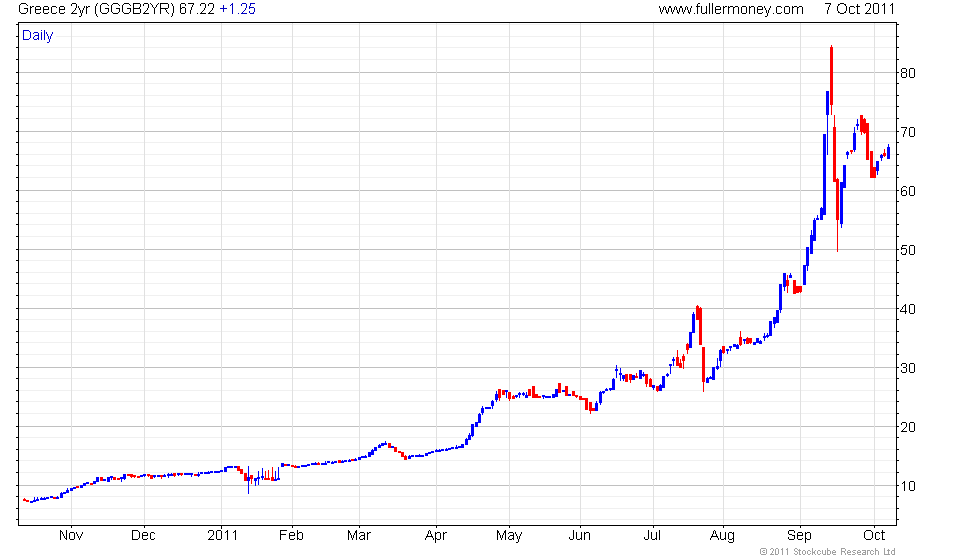Click the '40' y-axis value

tap(908, 309)
